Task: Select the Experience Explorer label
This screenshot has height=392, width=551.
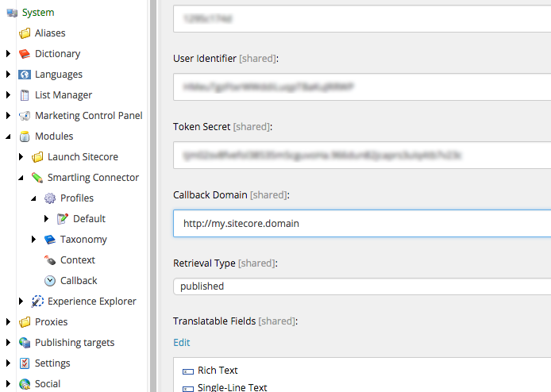Action: 92,302
